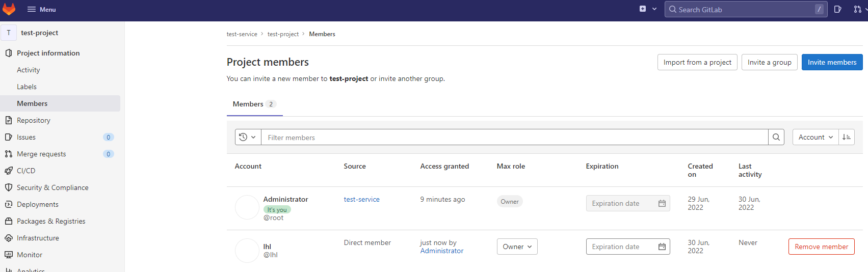Screen dimensions: 868x272
Task: Open Activity in sidebar
Action: pyautogui.click(x=29, y=70)
